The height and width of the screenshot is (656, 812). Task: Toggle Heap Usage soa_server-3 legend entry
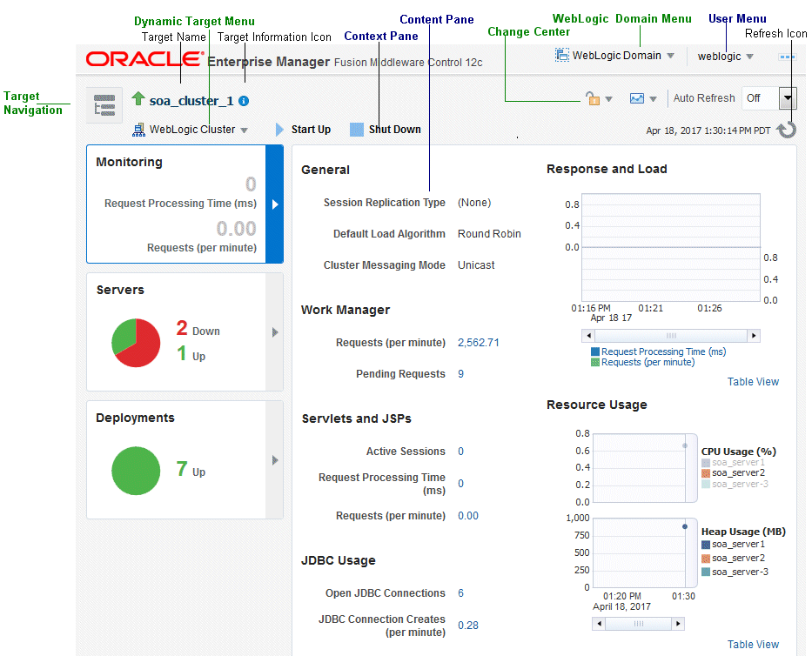click(735, 572)
